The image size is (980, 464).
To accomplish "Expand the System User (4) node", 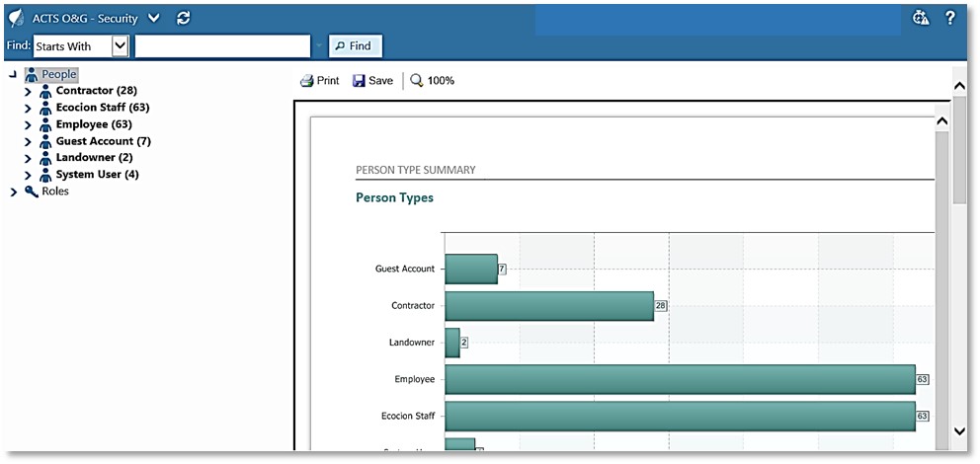I will tap(28, 176).
